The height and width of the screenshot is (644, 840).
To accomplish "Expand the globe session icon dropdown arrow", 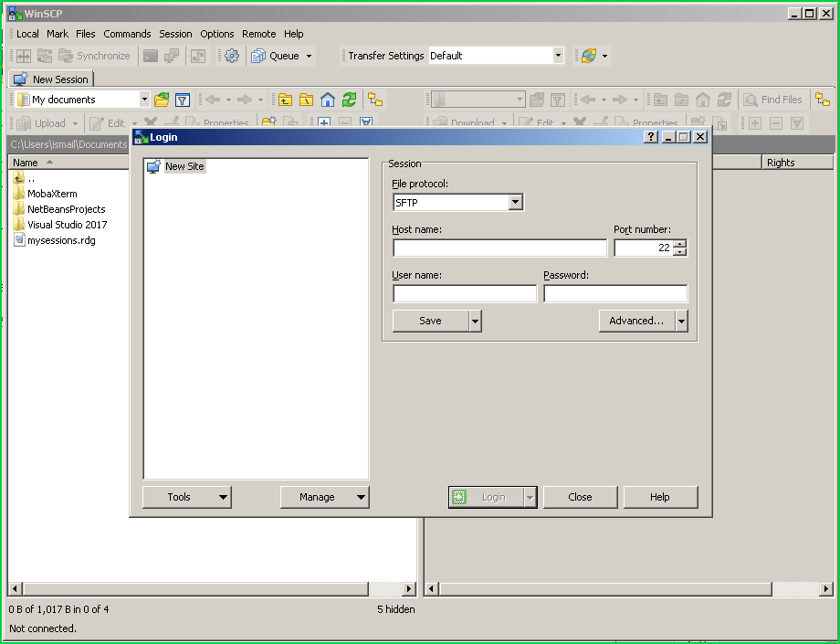I will [x=604, y=56].
